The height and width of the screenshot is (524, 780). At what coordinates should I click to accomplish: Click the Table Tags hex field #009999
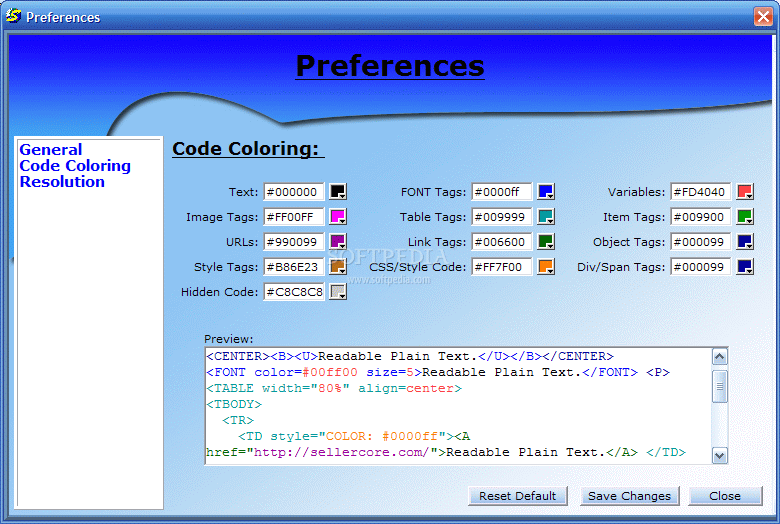502,216
